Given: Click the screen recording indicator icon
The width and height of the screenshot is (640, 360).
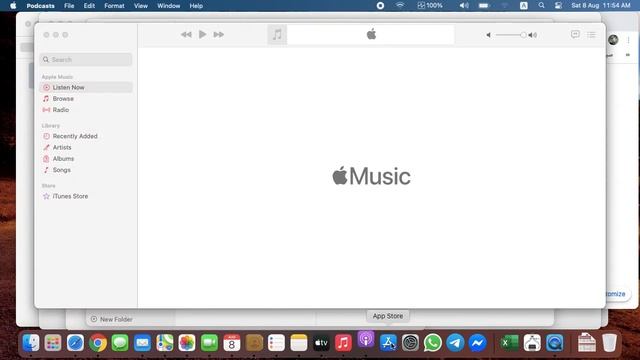Looking at the screenshot, I should coord(380,5).
